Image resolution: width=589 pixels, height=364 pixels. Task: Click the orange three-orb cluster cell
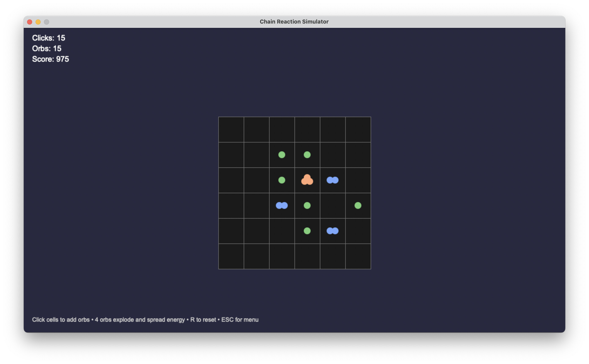click(x=307, y=180)
